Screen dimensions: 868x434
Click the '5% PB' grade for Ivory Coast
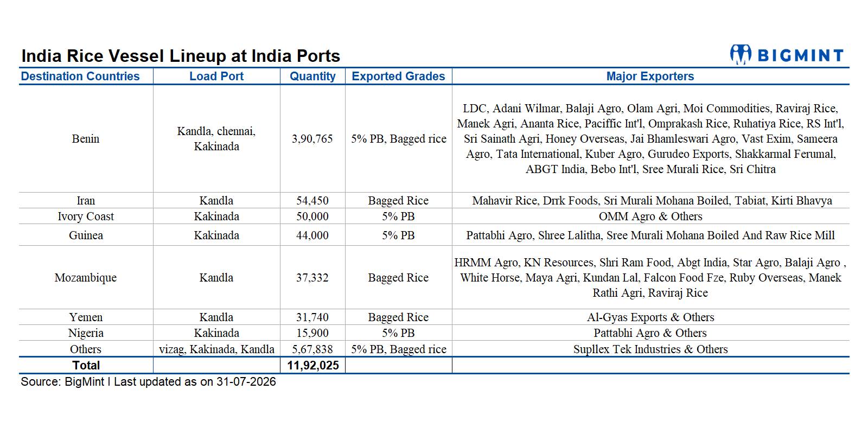pyautogui.click(x=399, y=216)
